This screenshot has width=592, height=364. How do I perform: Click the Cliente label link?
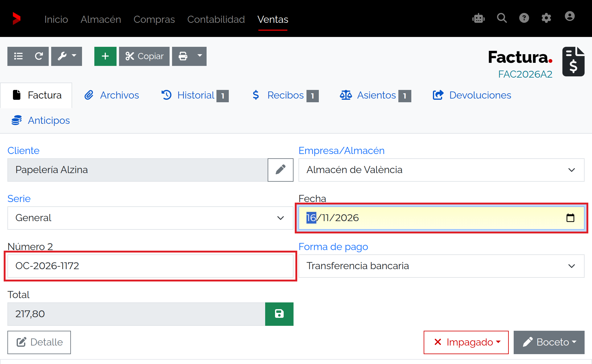(23, 151)
